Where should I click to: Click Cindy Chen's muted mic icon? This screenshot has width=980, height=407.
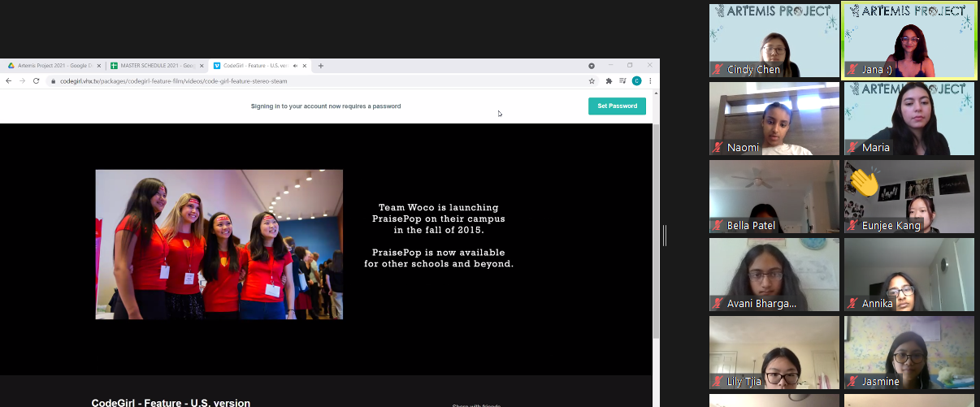point(718,70)
